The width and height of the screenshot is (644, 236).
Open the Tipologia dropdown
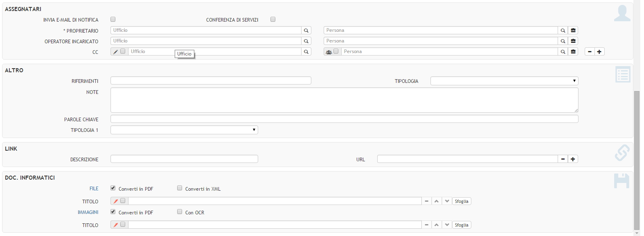504,81
